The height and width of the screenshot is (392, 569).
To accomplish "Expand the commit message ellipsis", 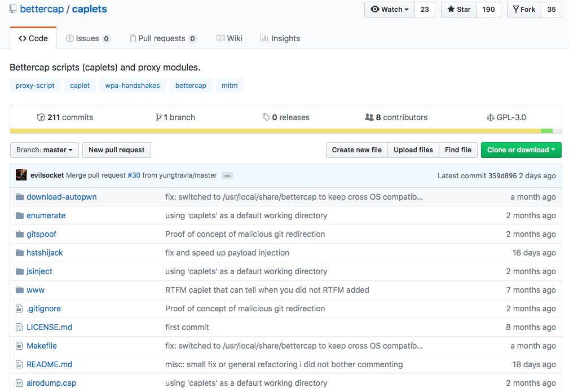I will click(227, 175).
